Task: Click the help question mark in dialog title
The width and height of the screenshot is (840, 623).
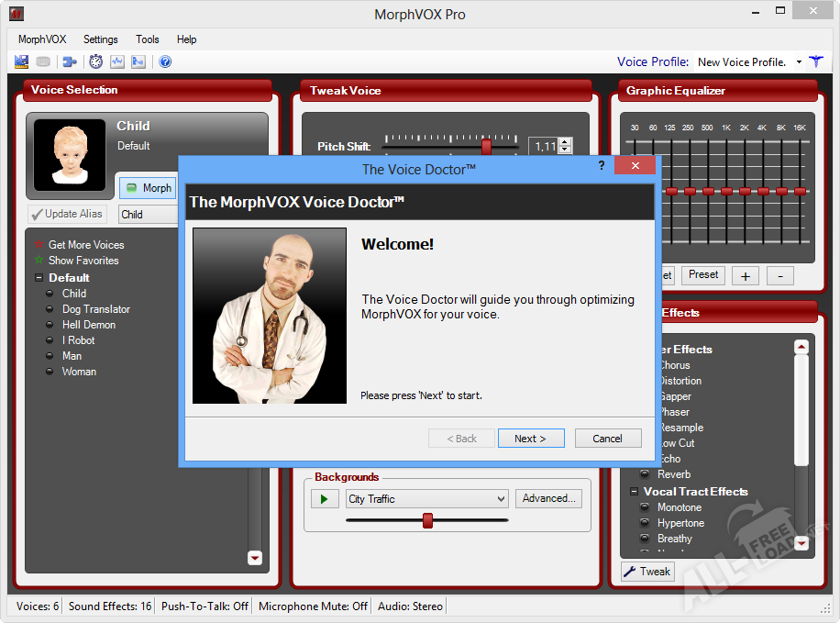Action: point(602,165)
